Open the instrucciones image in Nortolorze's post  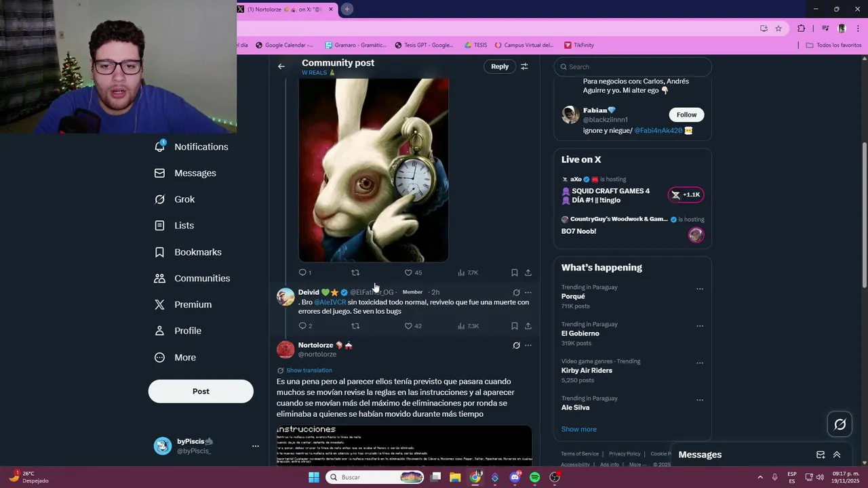404,445
